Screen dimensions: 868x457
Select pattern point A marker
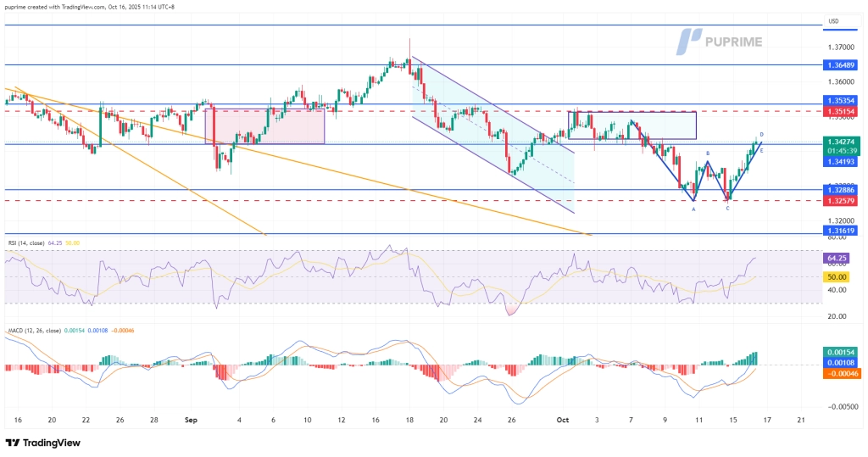click(693, 209)
